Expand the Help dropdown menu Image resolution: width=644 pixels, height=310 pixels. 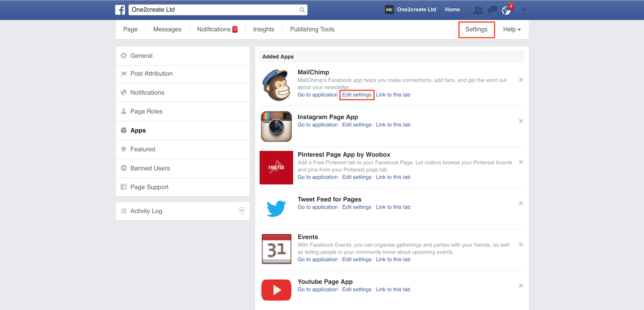(x=511, y=30)
